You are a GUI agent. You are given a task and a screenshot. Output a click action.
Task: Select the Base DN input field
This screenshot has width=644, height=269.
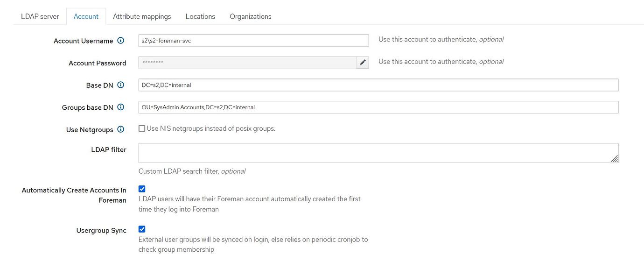pyautogui.click(x=378, y=85)
